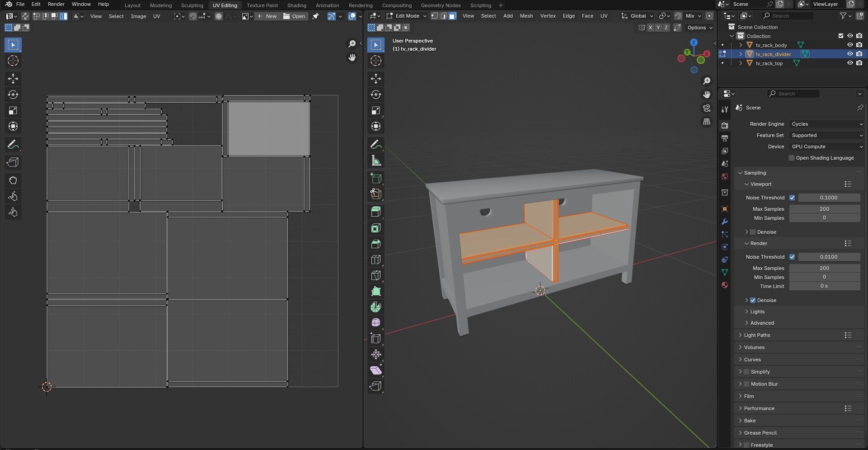Select the Move tool in 3D viewport
868x450 pixels.
[x=375, y=79]
